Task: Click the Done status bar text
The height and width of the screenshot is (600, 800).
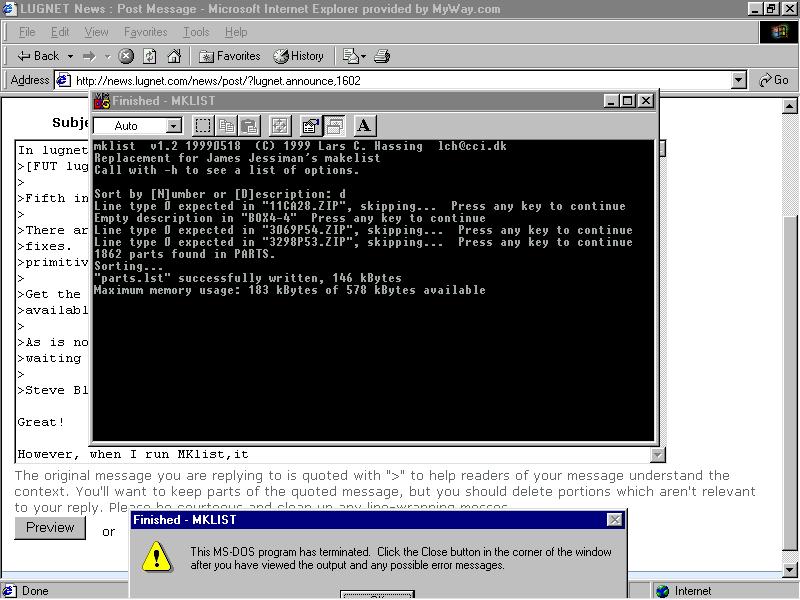Action: pos(35,591)
